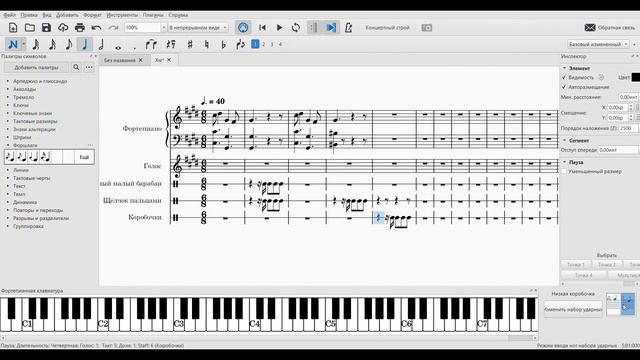Toggle play repeats button
The height and width of the screenshot is (360, 640).
coord(313,28)
